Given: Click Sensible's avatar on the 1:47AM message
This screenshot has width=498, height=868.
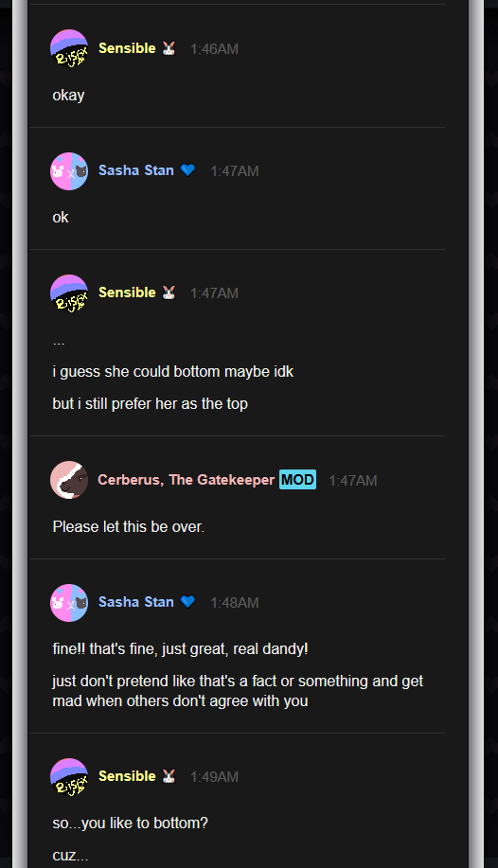Looking at the screenshot, I should click(69, 293).
